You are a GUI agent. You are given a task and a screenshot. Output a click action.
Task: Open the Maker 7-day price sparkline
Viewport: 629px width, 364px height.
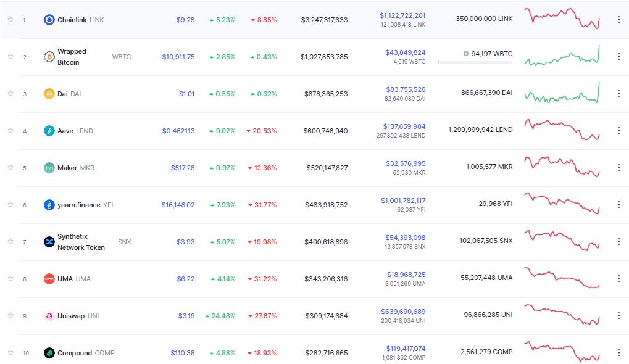pos(562,167)
